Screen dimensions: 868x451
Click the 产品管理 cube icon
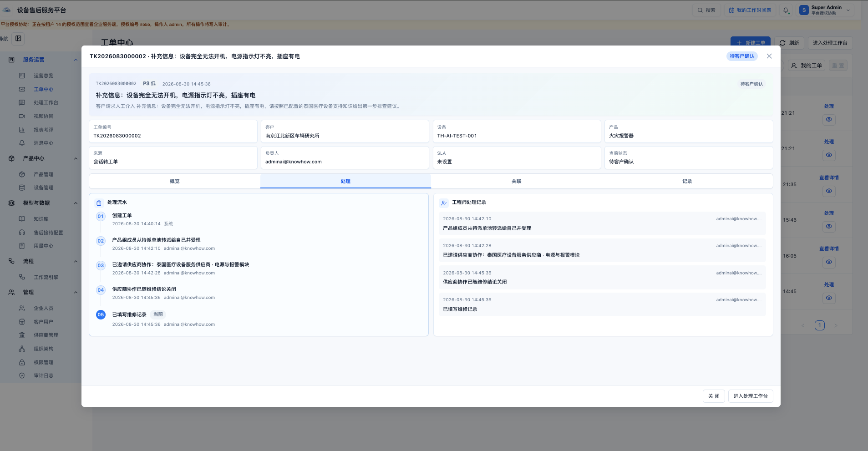(x=22, y=174)
